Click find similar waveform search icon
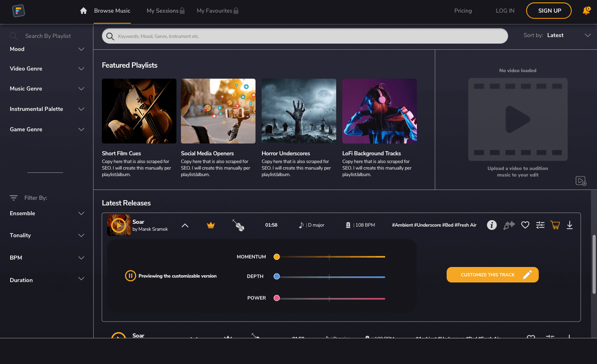The image size is (597, 364). point(509,225)
